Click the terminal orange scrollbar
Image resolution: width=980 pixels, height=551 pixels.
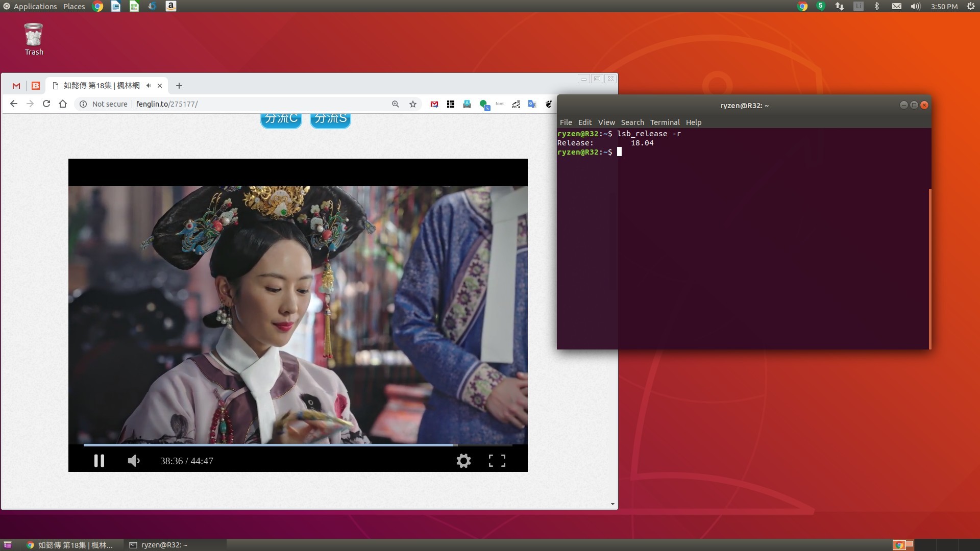click(930, 268)
